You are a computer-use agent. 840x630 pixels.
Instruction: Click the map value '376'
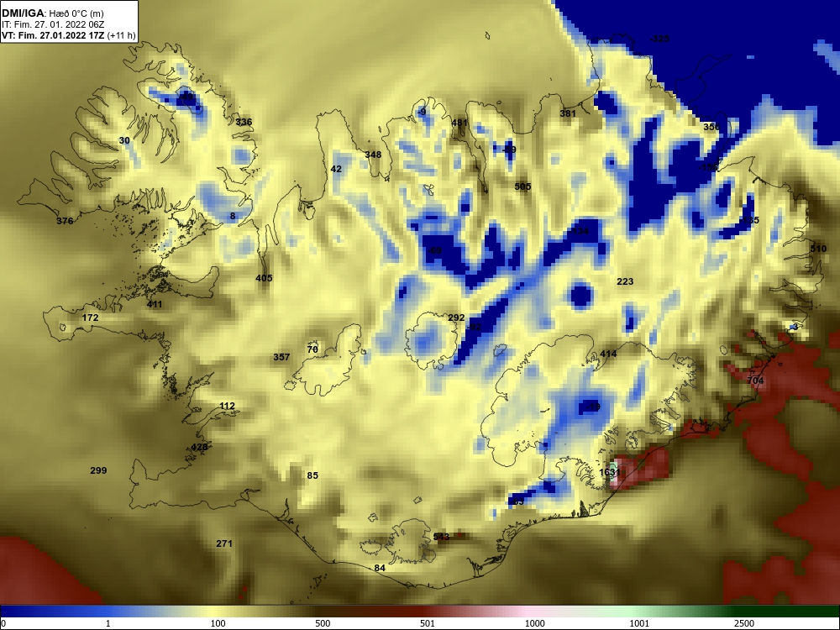(x=65, y=221)
